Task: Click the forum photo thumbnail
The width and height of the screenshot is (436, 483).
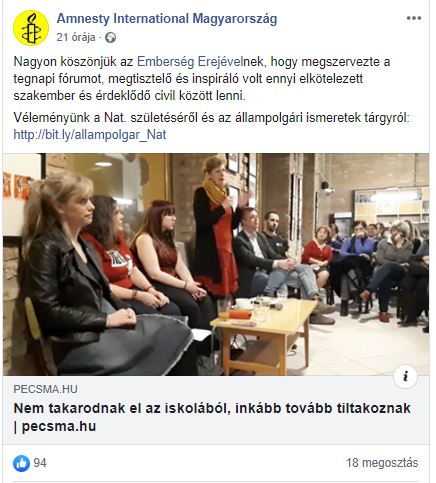Action: (x=216, y=264)
